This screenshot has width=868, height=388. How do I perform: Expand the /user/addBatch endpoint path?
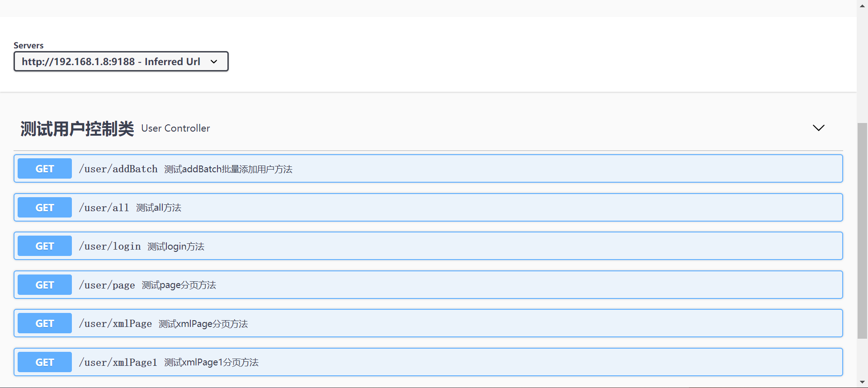click(118, 169)
